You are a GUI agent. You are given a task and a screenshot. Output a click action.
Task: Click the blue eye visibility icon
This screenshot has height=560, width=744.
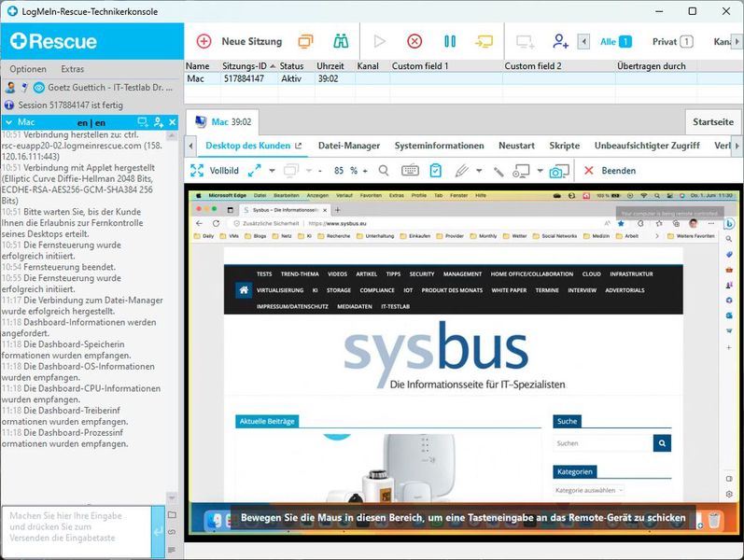click(x=39, y=88)
